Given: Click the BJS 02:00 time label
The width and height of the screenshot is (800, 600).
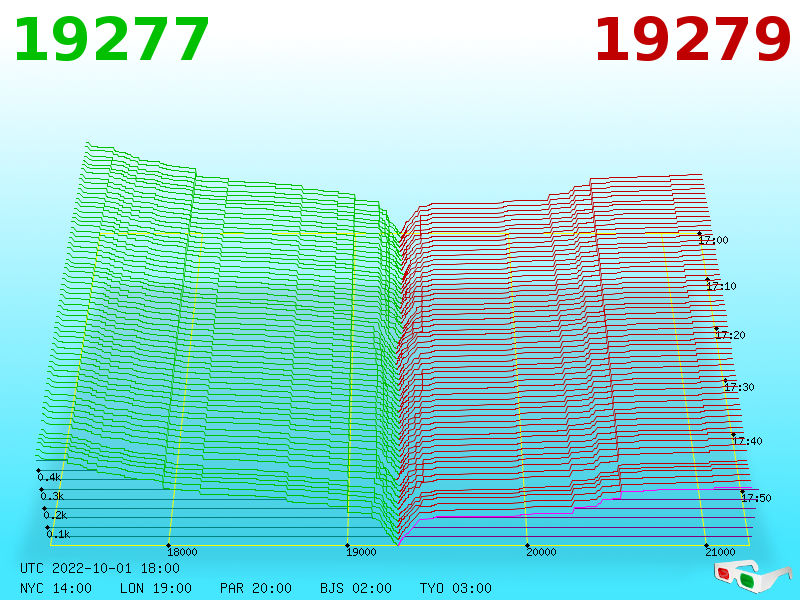Looking at the screenshot, I should (x=356, y=588).
